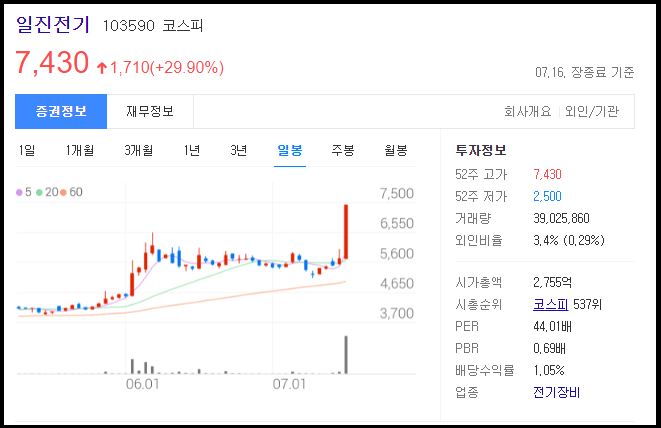661x428 pixels.
Task: Select the 1일 chart period
Action: (x=27, y=150)
